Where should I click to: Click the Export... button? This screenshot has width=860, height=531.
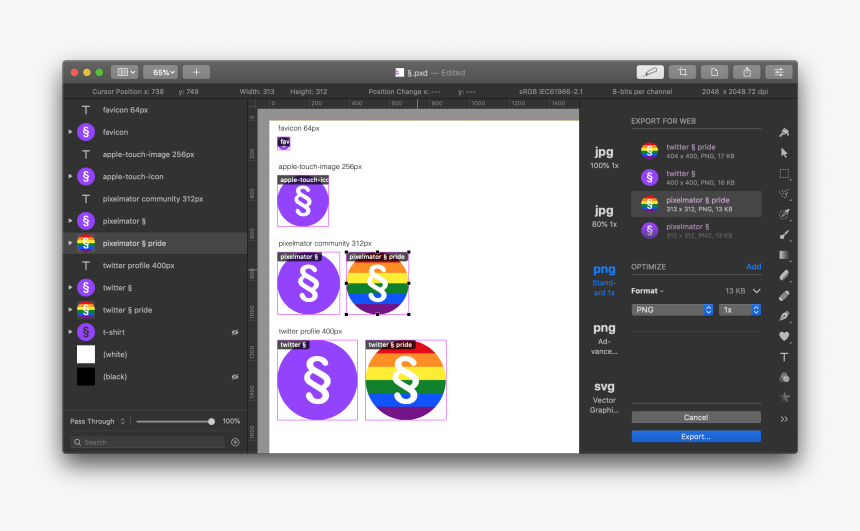pos(696,436)
